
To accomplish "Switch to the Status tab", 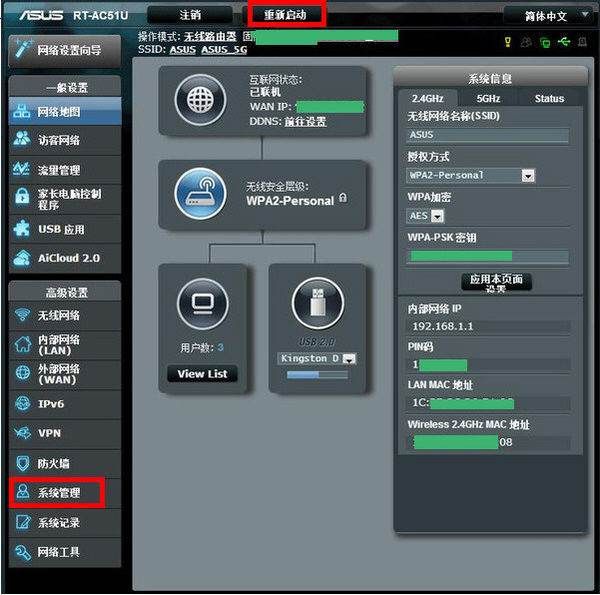I will coord(549,99).
